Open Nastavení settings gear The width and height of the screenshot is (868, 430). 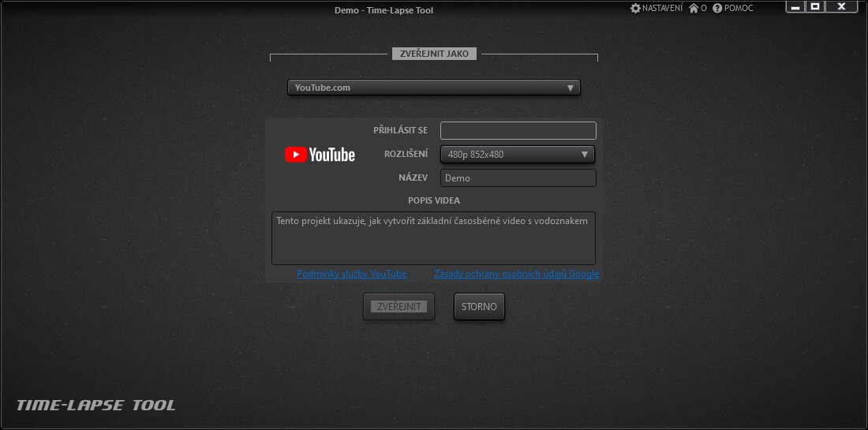pos(657,9)
